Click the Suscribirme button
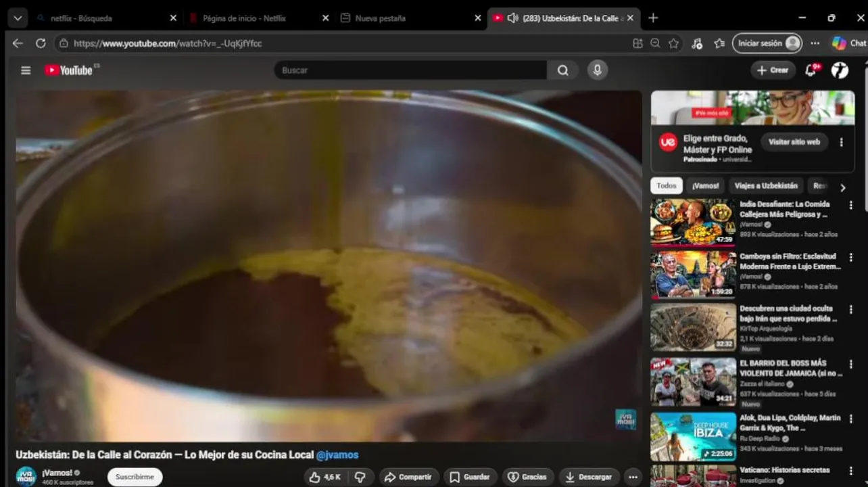 (x=135, y=477)
